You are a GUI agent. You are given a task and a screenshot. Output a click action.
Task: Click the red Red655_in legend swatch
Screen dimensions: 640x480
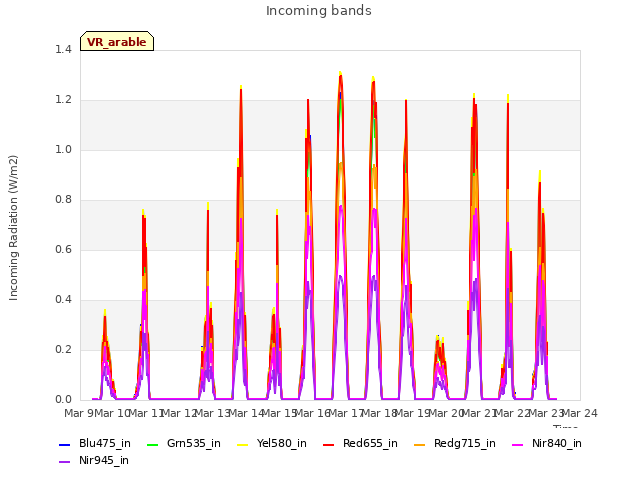point(328,444)
